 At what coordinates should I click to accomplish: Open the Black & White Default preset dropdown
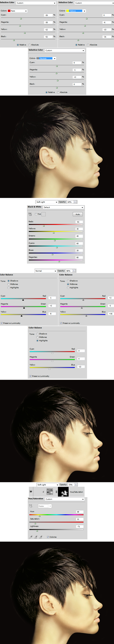[x=63, y=207]
